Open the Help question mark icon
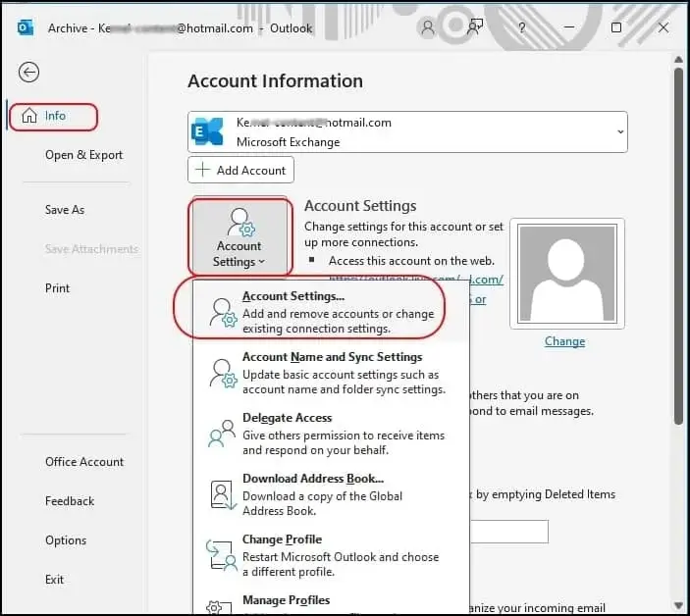 522,28
